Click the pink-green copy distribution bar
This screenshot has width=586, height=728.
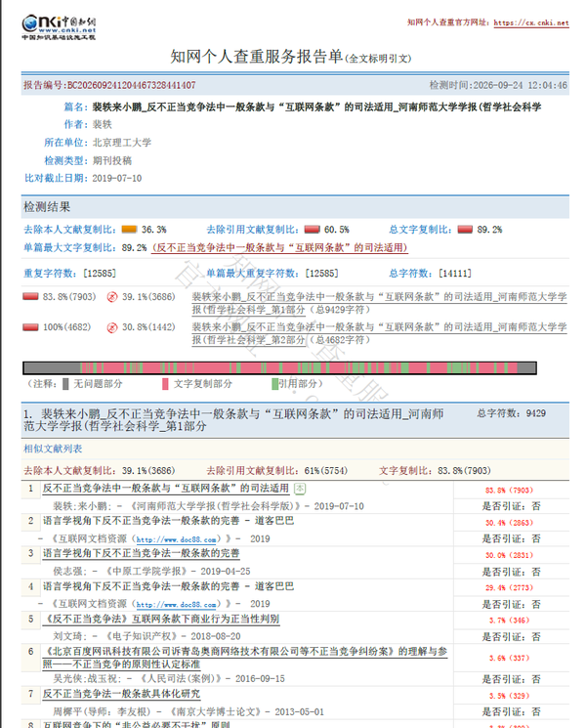pyautogui.click(x=279, y=368)
